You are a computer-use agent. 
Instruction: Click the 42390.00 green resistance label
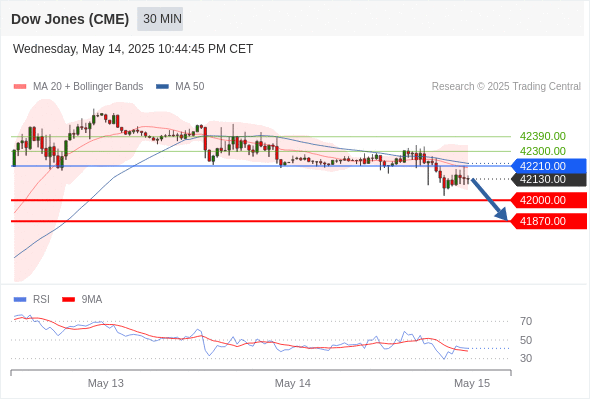(543, 136)
